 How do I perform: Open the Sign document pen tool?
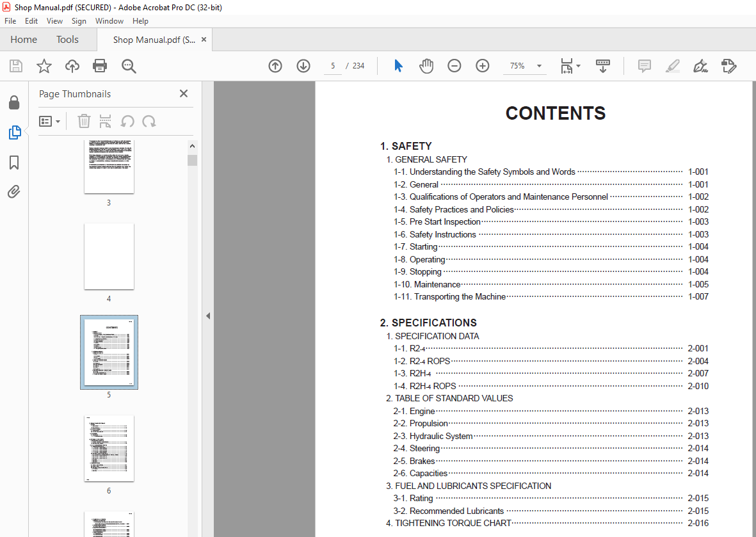pyautogui.click(x=700, y=66)
